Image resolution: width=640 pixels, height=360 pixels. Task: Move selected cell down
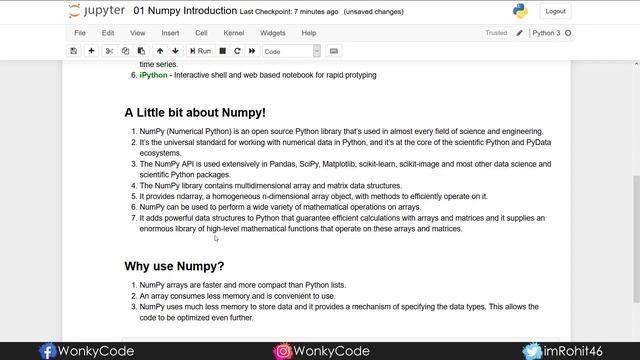click(176, 51)
